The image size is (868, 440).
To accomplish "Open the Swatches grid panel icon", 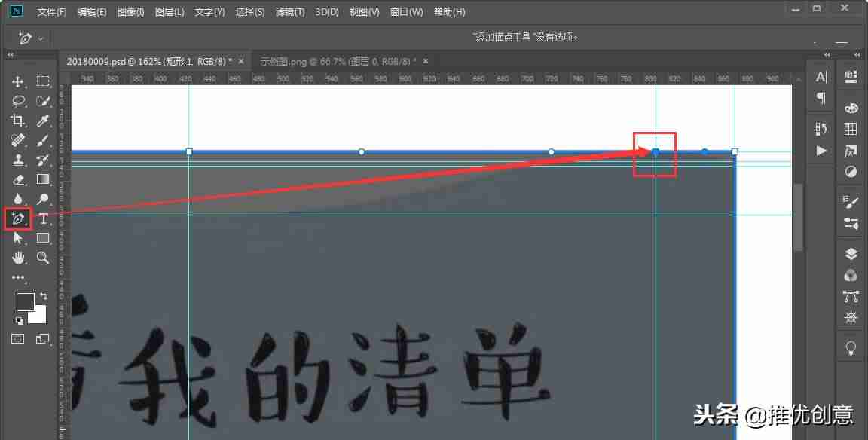I will pyautogui.click(x=851, y=129).
